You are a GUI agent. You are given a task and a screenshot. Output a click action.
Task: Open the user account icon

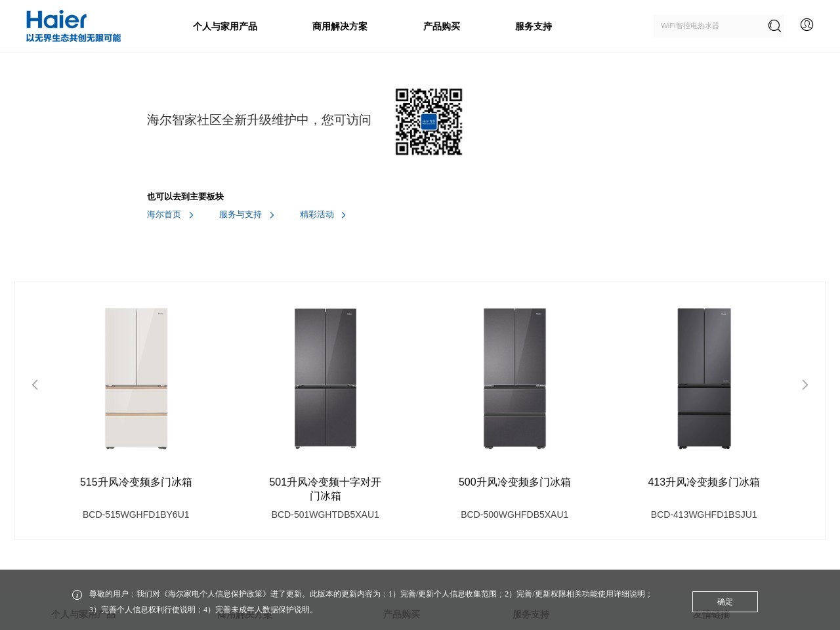(807, 25)
